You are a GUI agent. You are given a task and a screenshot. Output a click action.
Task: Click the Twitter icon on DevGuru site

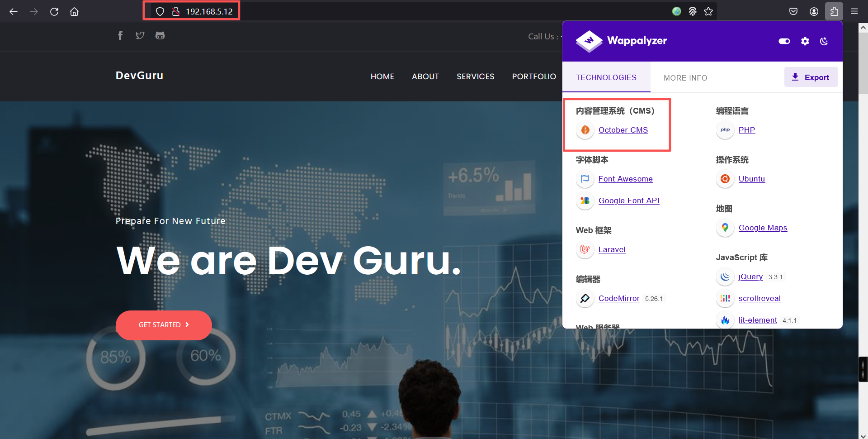tap(140, 35)
